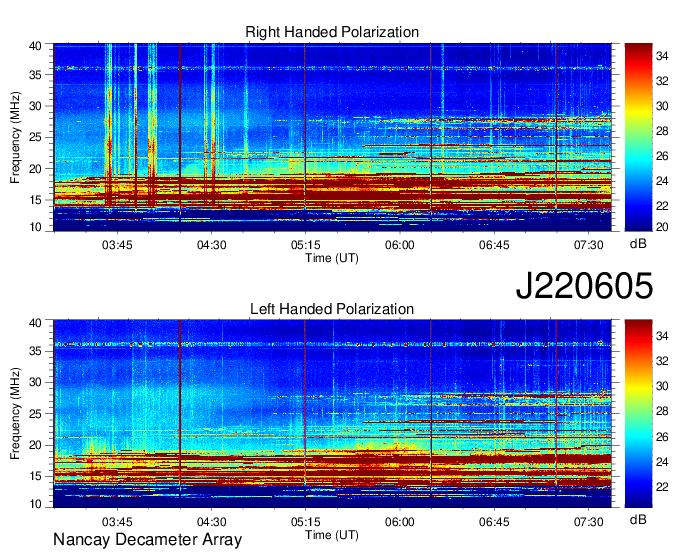Click the 34 label on the top colorbar scale
The image size is (680, 552).
[x=662, y=56]
